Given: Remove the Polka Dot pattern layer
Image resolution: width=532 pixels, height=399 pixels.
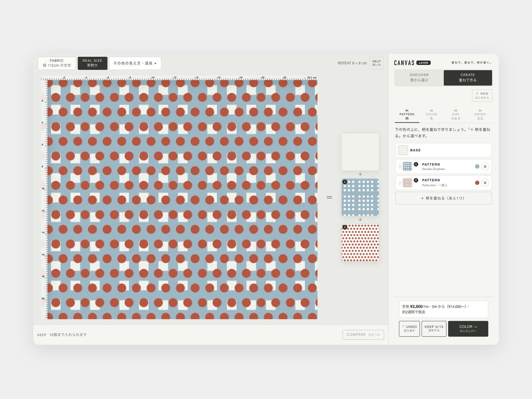Looking at the screenshot, I should point(485,183).
